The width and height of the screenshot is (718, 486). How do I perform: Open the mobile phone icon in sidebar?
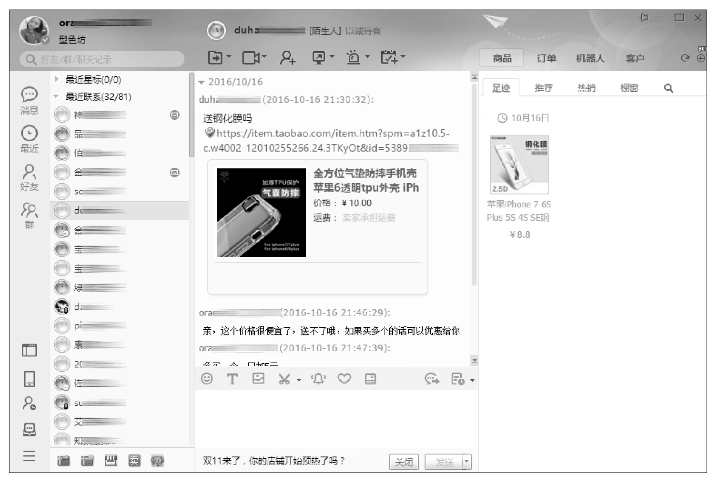[x=29, y=379]
